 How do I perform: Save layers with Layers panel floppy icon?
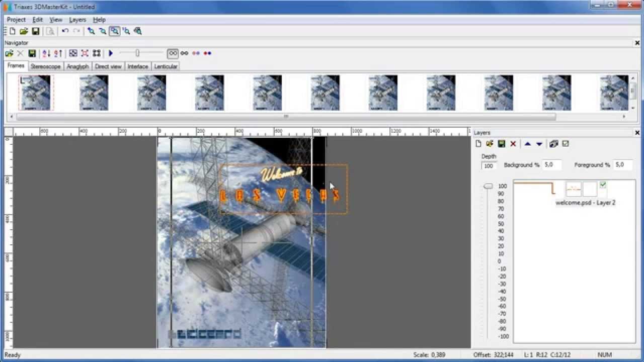(502, 144)
